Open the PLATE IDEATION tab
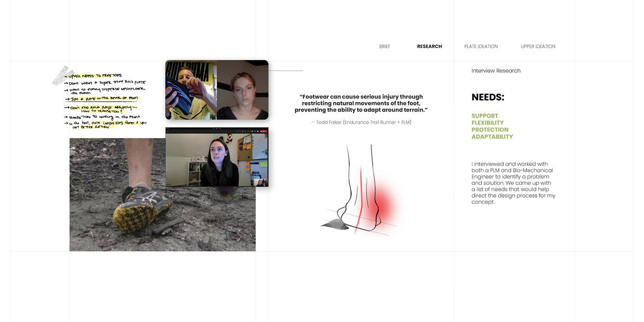The width and height of the screenshot is (644, 322). pyautogui.click(x=481, y=46)
